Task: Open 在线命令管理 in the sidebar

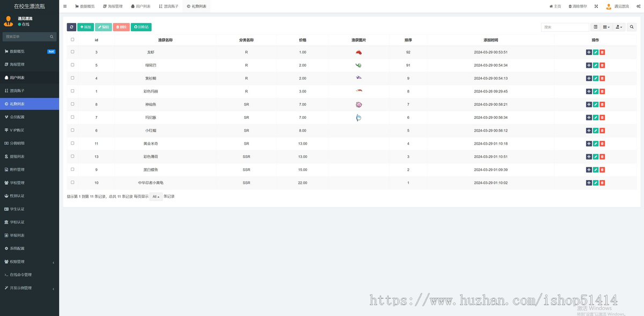Action: coord(30,275)
